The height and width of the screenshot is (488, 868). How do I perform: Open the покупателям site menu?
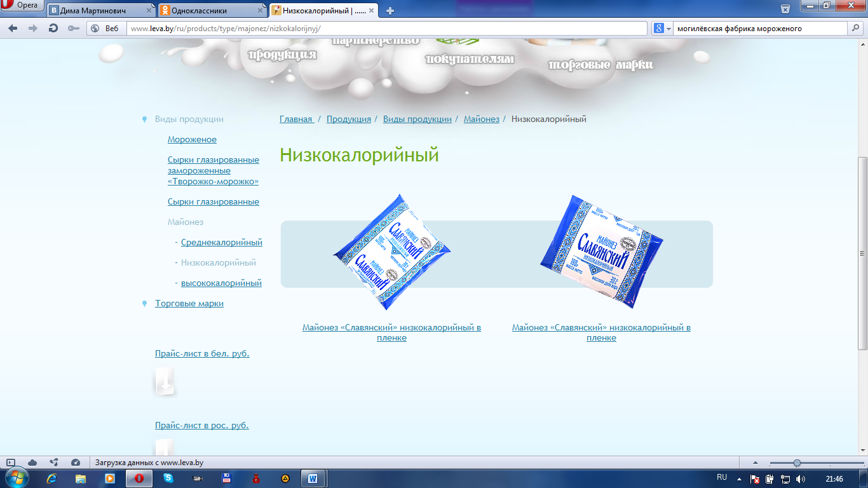[470, 59]
